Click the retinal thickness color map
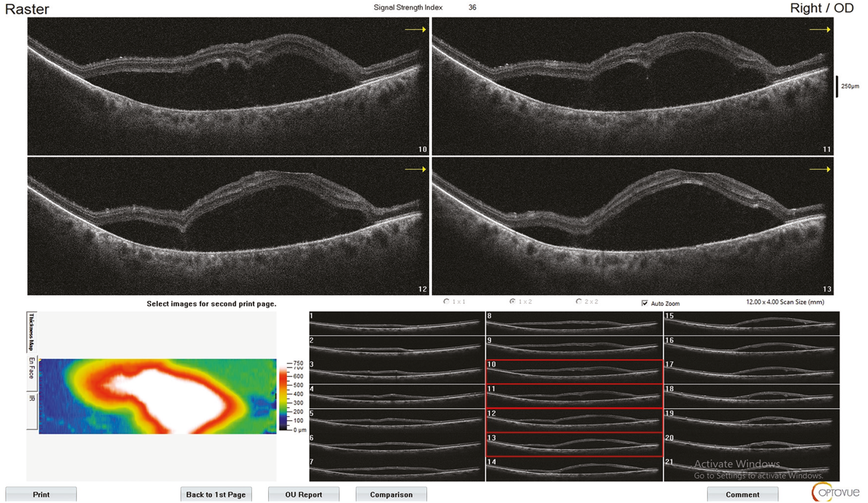 (x=157, y=396)
